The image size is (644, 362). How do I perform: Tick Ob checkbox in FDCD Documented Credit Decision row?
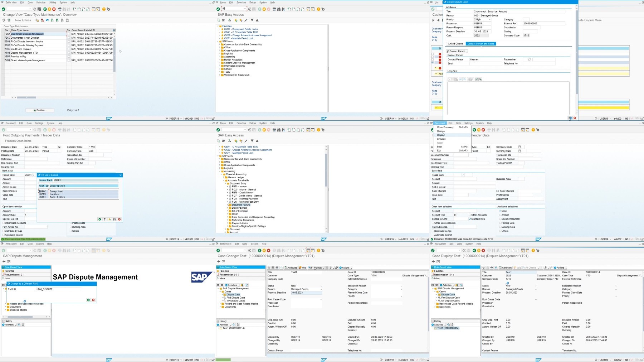pyautogui.click(x=69, y=38)
